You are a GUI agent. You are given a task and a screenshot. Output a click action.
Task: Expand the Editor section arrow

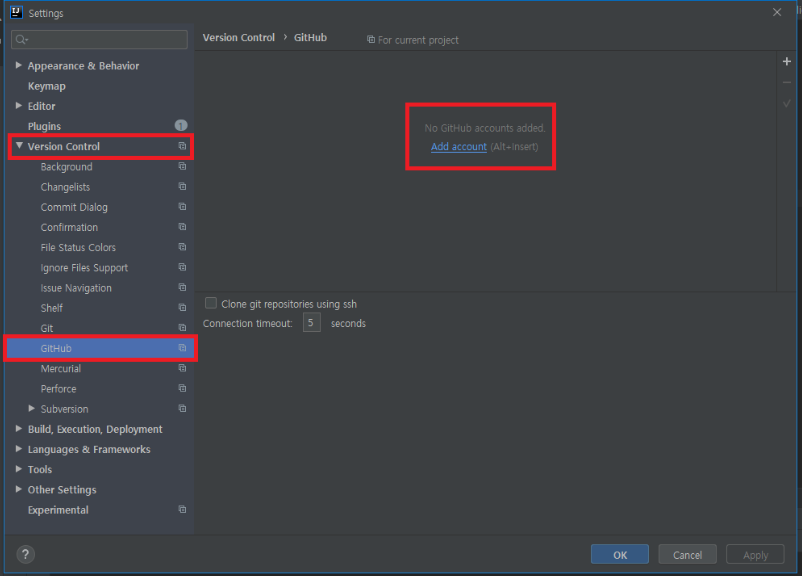[x=19, y=105]
